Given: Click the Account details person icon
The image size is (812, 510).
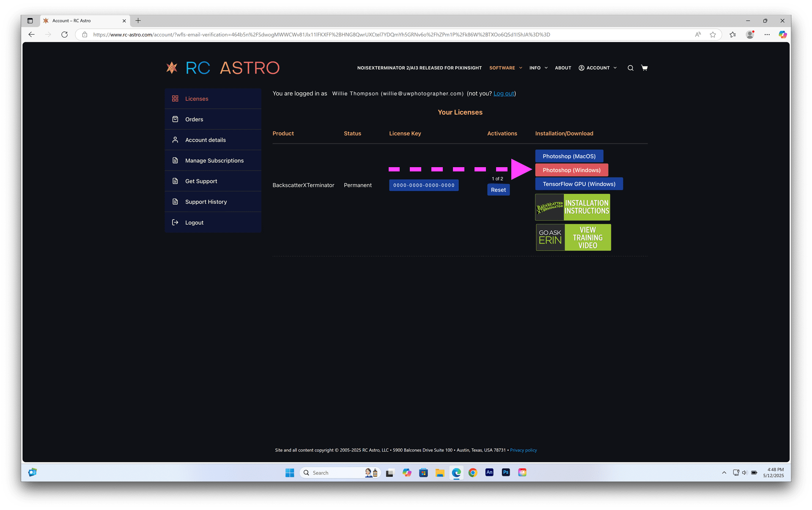Looking at the screenshot, I should pyautogui.click(x=175, y=140).
